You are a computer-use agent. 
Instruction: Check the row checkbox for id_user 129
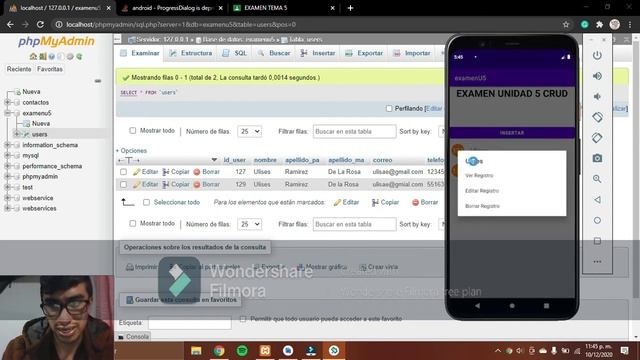(x=123, y=184)
